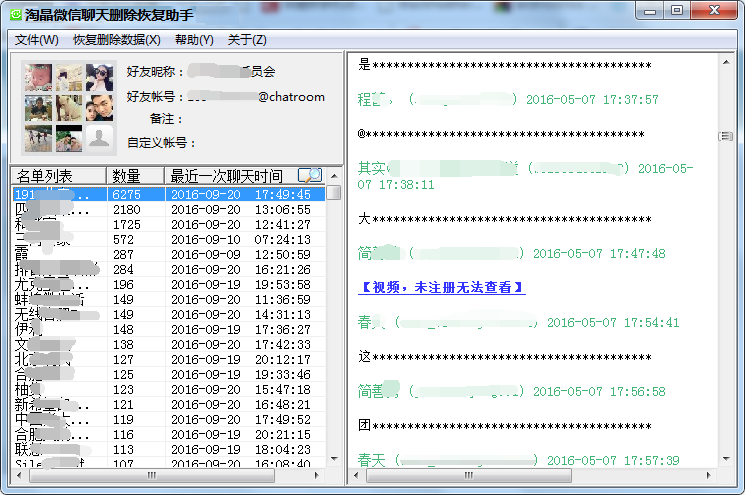Select the row with count 572
This screenshot has width=745, height=495.
coord(169,239)
